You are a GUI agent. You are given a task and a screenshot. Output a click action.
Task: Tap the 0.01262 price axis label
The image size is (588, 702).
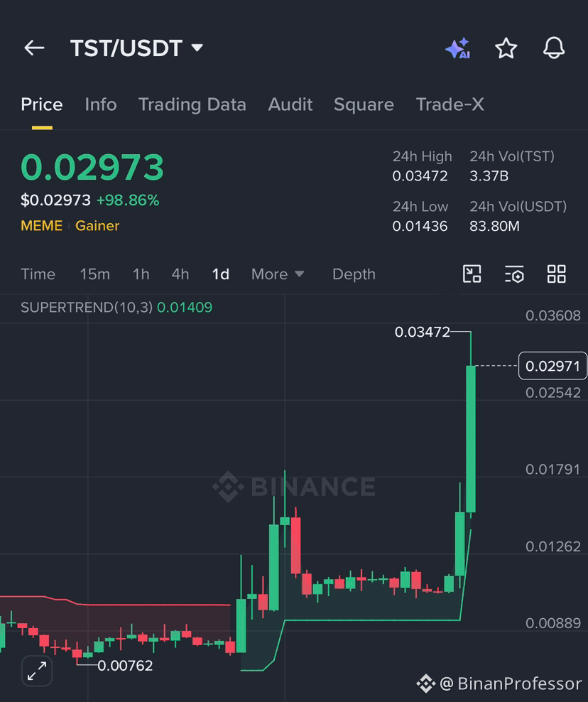click(x=553, y=546)
